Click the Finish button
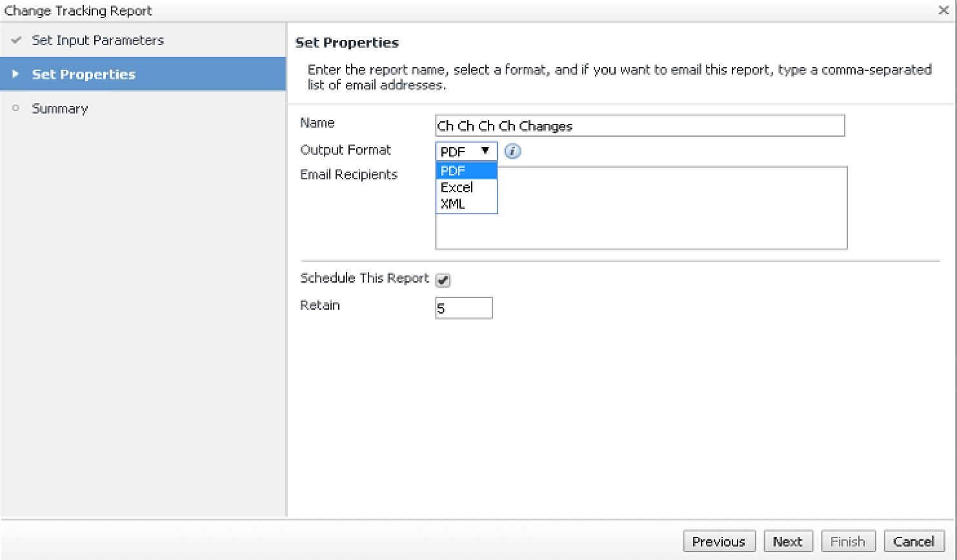 847,541
